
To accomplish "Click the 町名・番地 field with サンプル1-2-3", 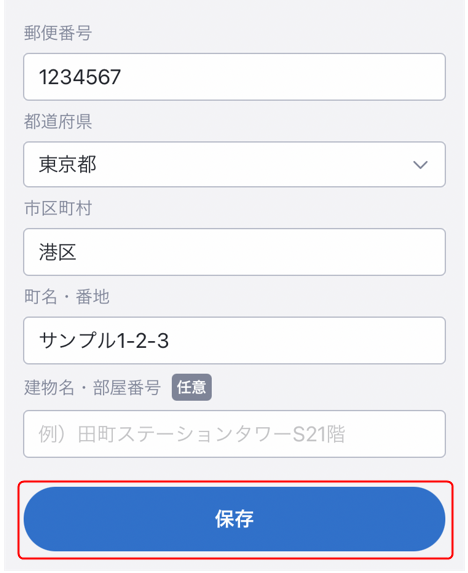I will [234, 340].
